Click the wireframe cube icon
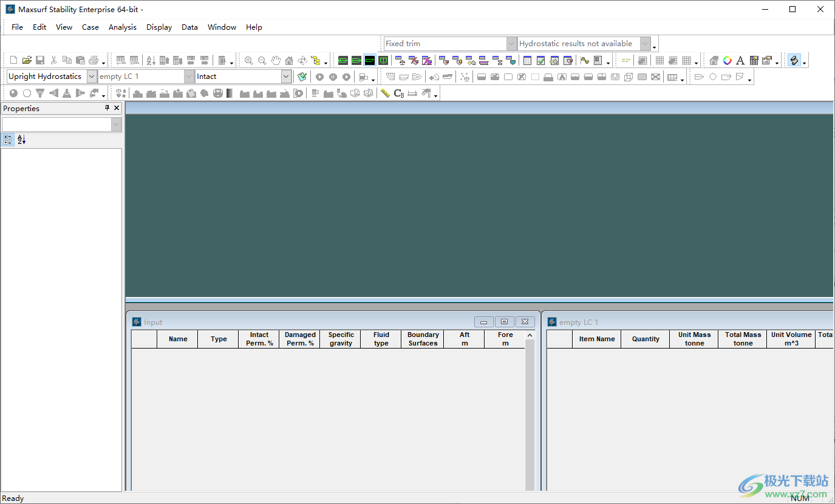 pos(629,77)
